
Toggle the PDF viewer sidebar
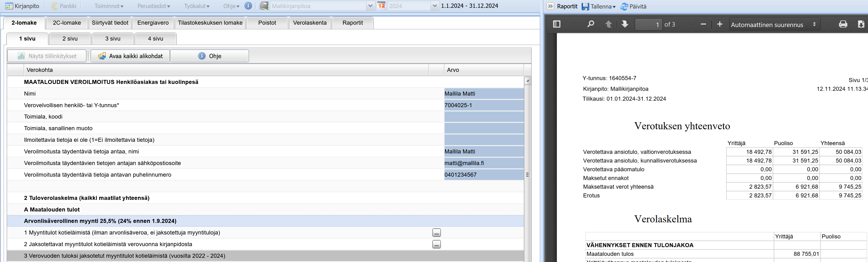click(x=557, y=24)
